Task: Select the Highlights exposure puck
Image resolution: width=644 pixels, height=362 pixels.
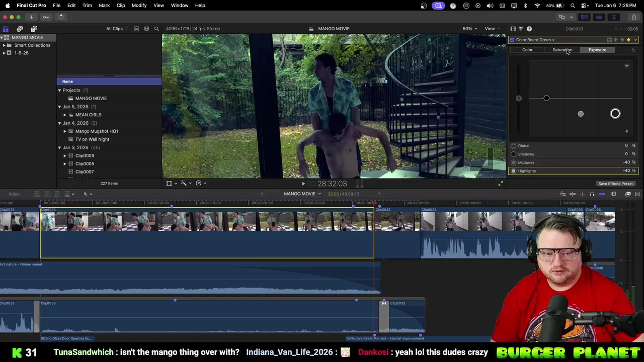Action: point(615,114)
